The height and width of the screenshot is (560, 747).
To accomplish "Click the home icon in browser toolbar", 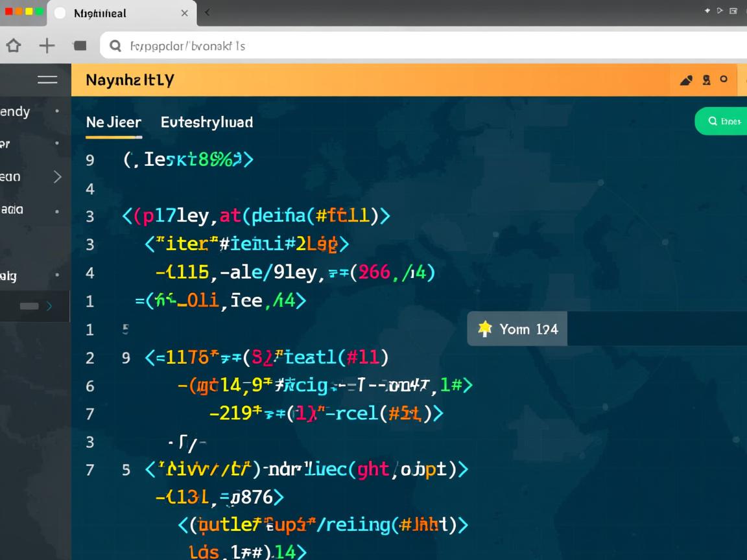I will pyautogui.click(x=14, y=45).
